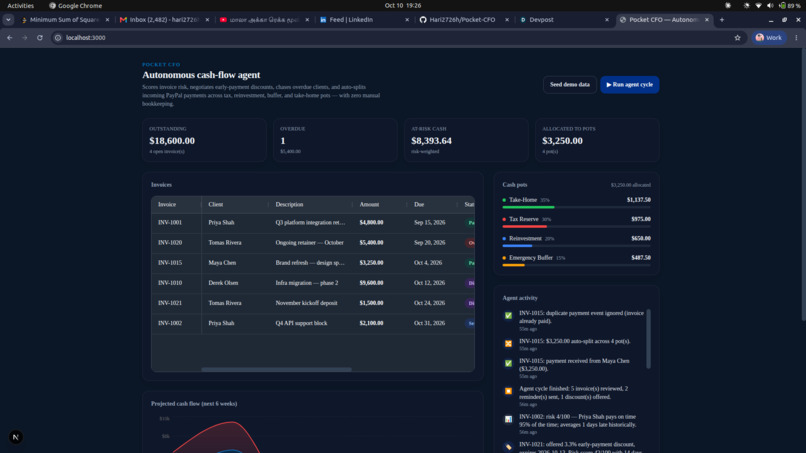Click the Seed demo data button
806x453 pixels.
570,84
